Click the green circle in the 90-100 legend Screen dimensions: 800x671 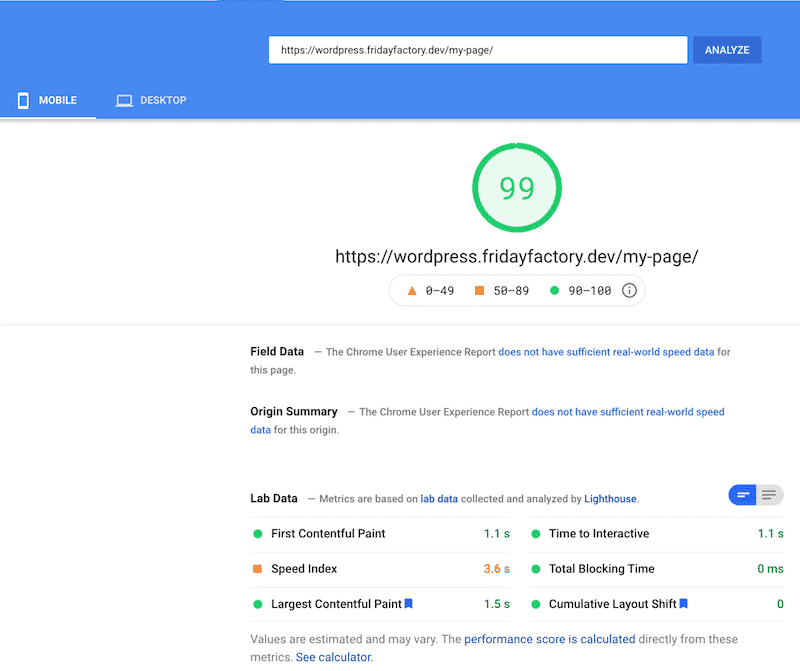pos(554,290)
